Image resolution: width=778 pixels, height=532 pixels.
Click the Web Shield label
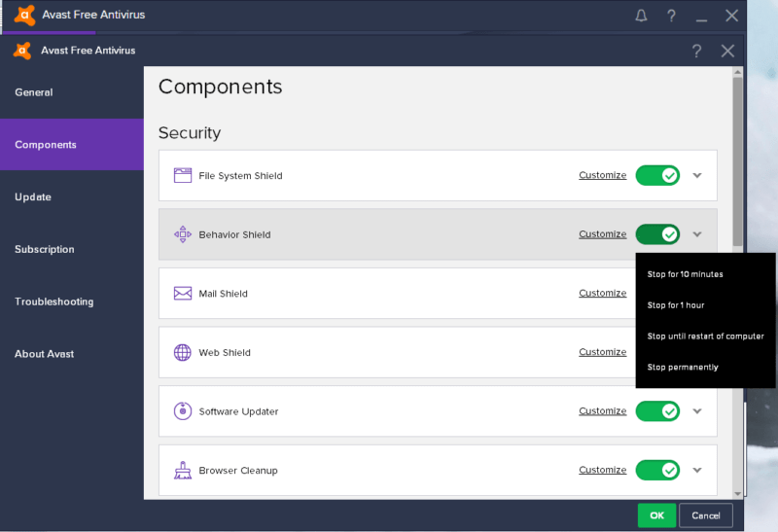coord(225,352)
